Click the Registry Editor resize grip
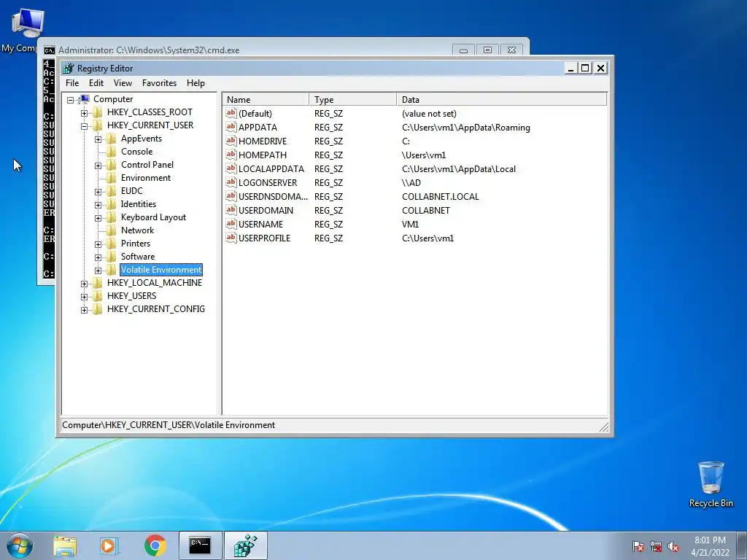The height and width of the screenshot is (560, 747). pyautogui.click(x=604, y=427)
